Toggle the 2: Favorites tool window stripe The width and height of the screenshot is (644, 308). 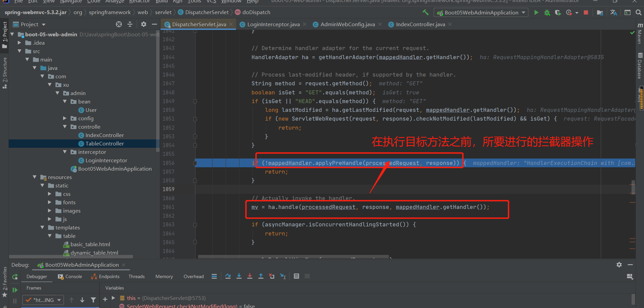point(4,282)
